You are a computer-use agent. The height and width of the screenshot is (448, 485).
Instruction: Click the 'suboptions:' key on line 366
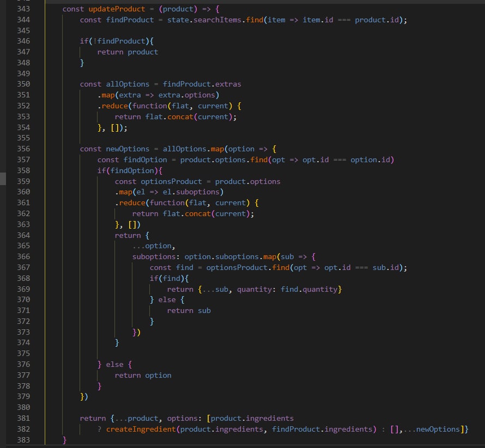(x=156, y=257)
